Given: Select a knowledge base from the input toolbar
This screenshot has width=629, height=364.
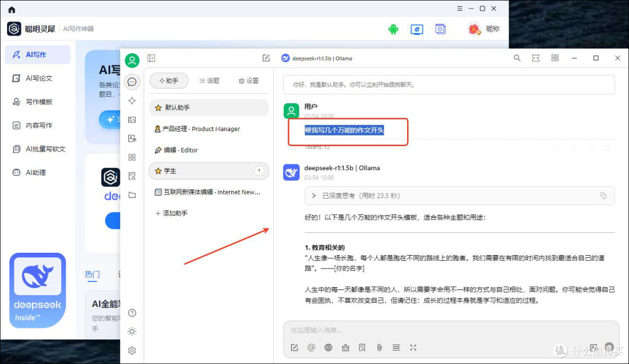Looking at the screenshot, I should [x=362, y=348].
